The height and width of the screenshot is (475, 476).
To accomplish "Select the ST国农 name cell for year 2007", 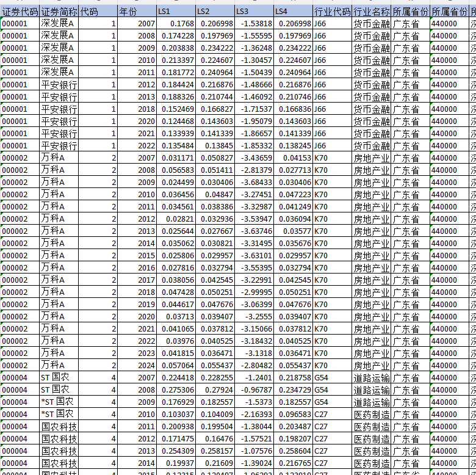I will 59,378.
